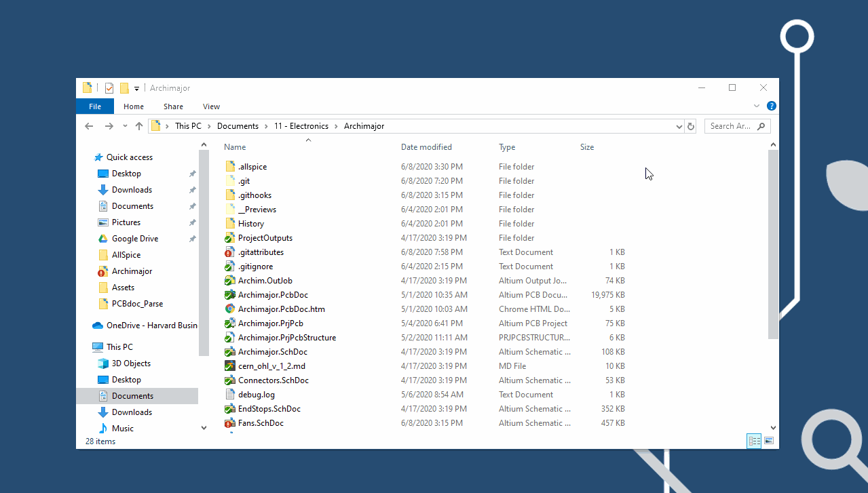
Task: Select pinned Desktop under Quick access
Action: click(x=126, y=174)
